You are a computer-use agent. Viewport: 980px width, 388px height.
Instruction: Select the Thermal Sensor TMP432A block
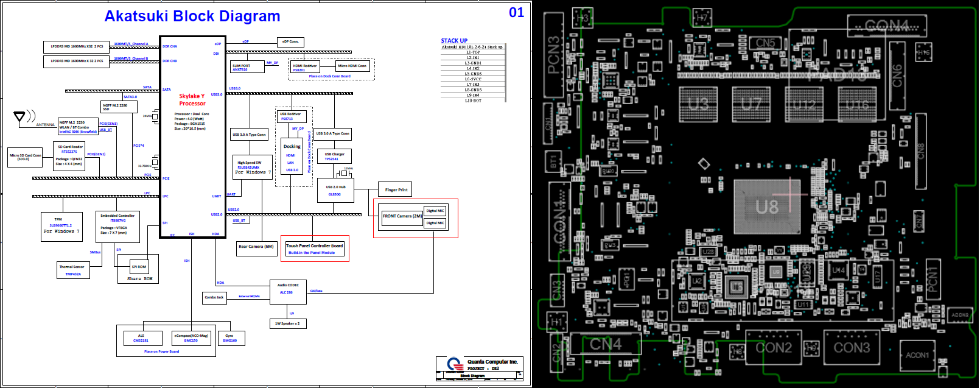pyautogui.click(x=73, y=270)
